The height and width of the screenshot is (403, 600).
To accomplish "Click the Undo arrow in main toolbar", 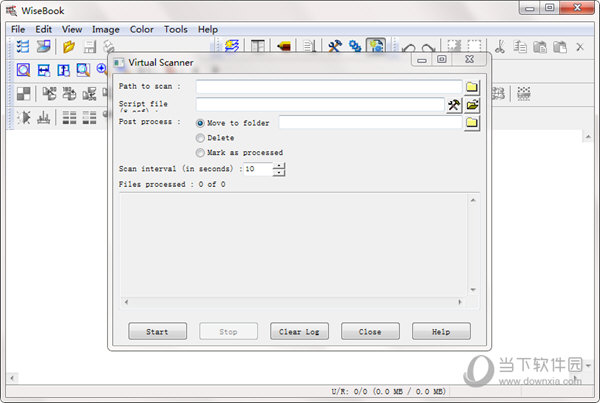I will [409, 48].
